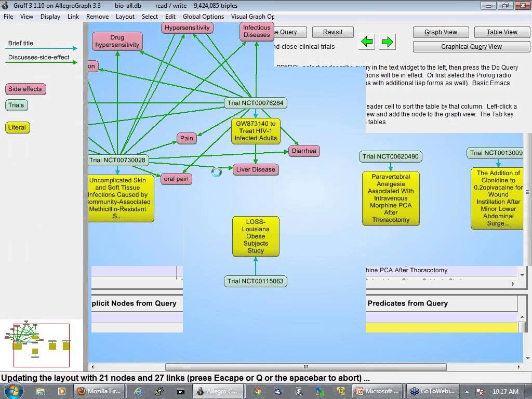The image size is (532, 399).
Task: Click the Table View button
Action: pos(501,32)
